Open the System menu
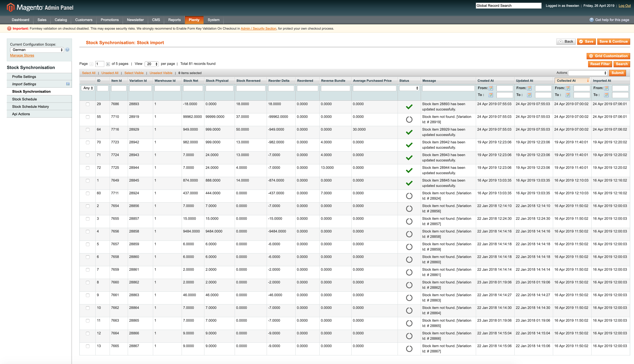Screen dimensions: 634x364 (213, 20)
